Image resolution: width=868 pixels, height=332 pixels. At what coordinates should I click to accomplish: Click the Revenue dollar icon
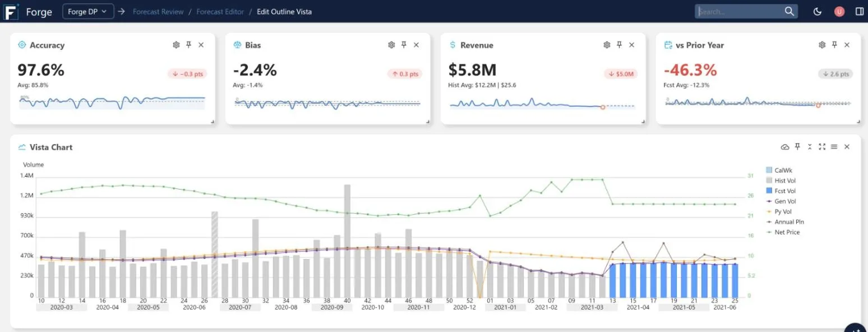[x=453, y=45]
